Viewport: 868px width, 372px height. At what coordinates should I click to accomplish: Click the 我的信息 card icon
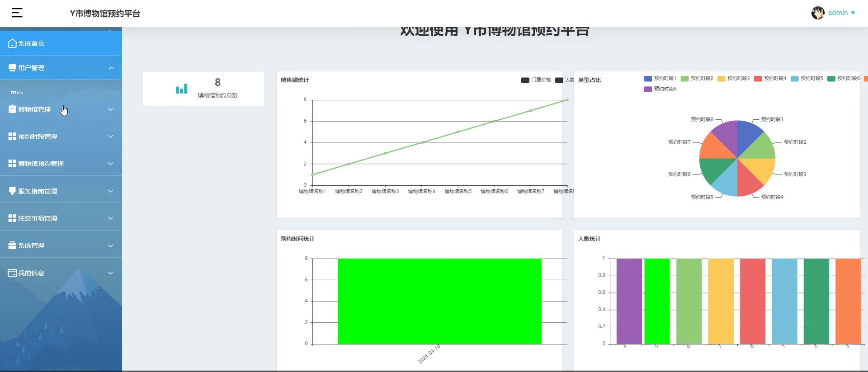point(12,273)
